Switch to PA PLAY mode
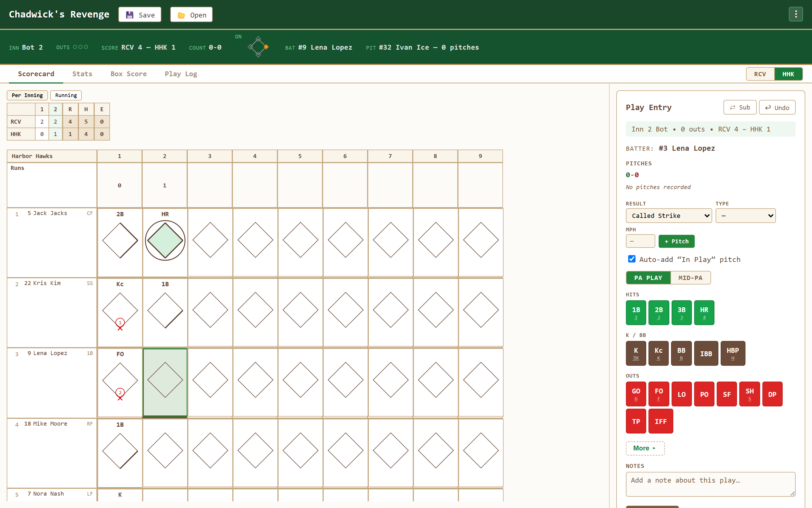The height and width of the screenshot is (508, 812). [648, 277]
